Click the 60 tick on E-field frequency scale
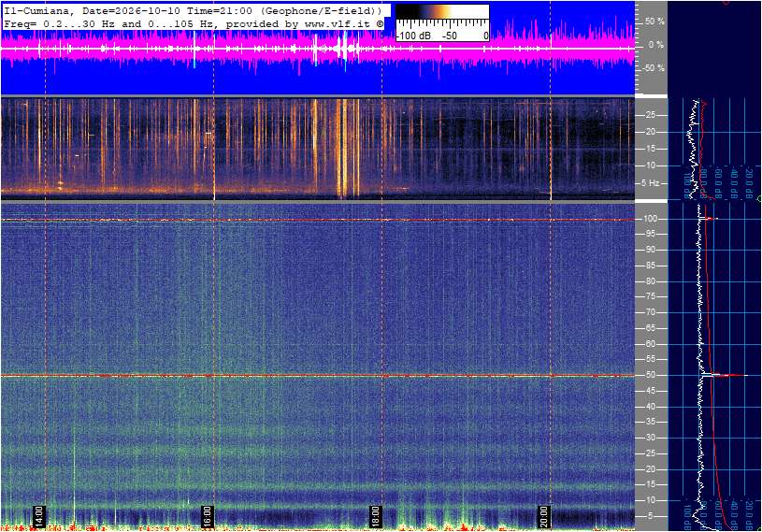Image resolution: width=762 pixels, height=532 pixels. pos(650,343)
